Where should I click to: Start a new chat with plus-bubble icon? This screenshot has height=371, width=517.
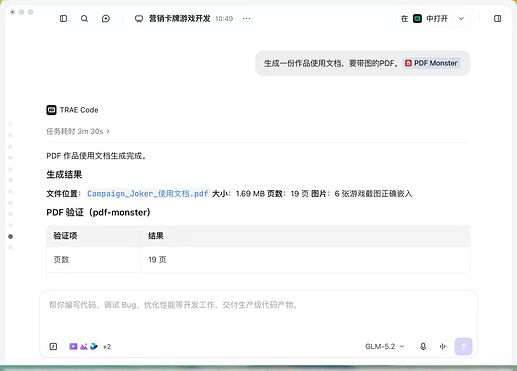(x=106, y=19)
